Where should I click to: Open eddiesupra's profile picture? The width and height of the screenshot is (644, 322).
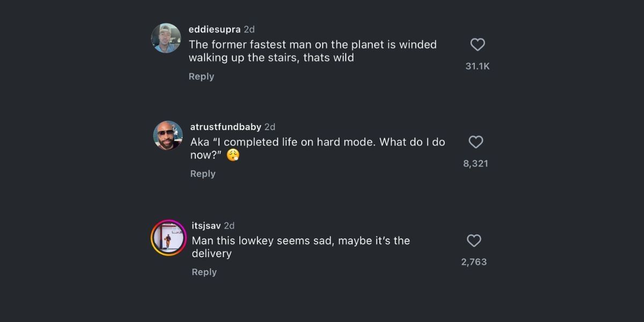coord(166,38)
